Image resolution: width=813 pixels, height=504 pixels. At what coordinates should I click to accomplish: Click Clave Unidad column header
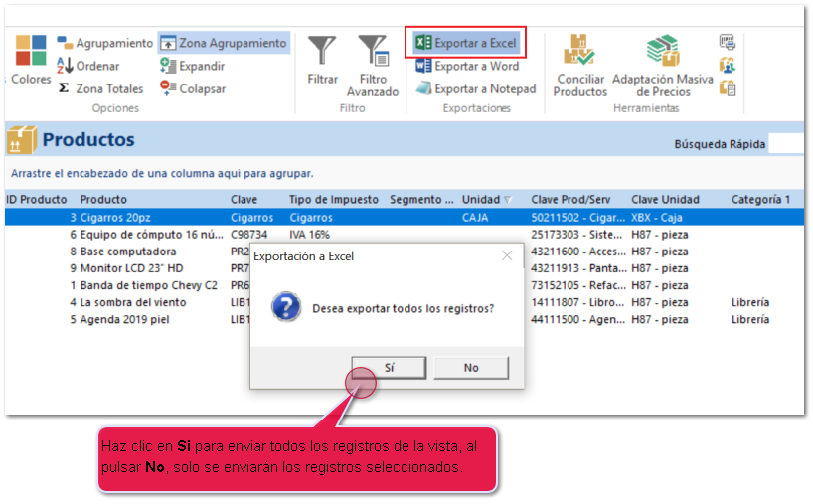pos(665,199)
